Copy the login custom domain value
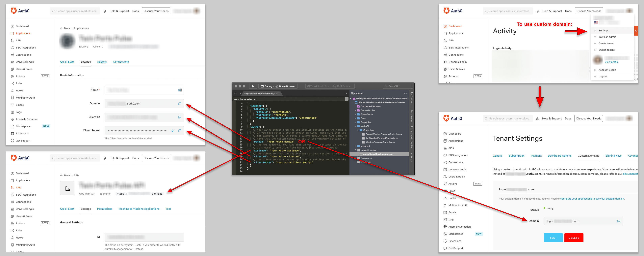The image size is (644, 256). pyautogui.click(x=618, y=221)
